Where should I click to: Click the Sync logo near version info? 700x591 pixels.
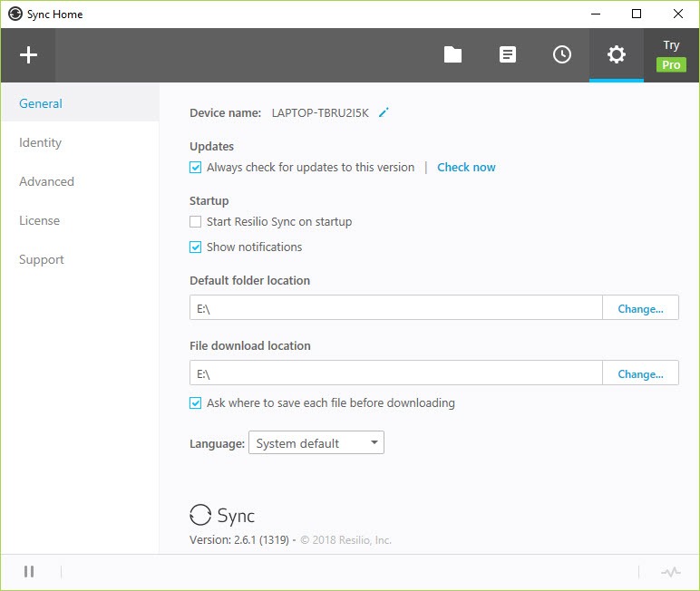tap(222, 515)
